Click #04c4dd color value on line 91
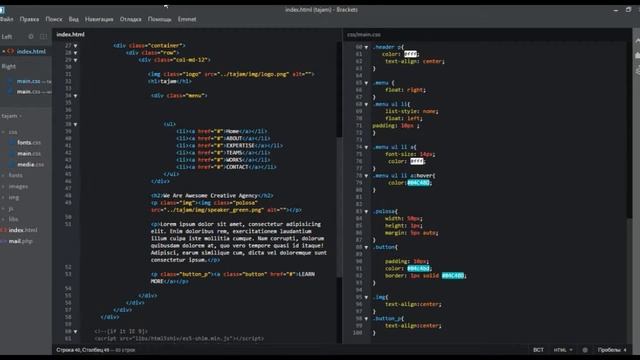This screenshot has width=640, height=360. (x=419, y=269)
